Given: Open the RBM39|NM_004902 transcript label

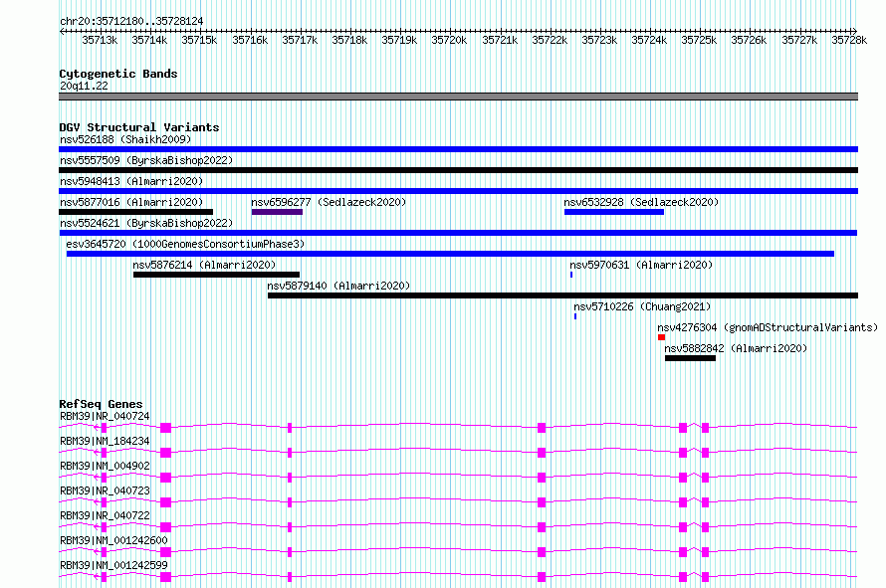Looking at the screenshot, I should [105, 466].
